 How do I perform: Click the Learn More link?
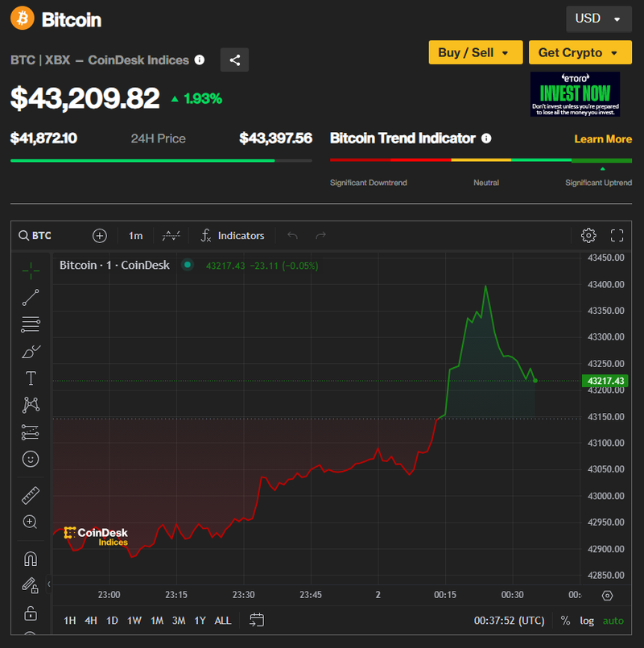click(x=603, y=139)
